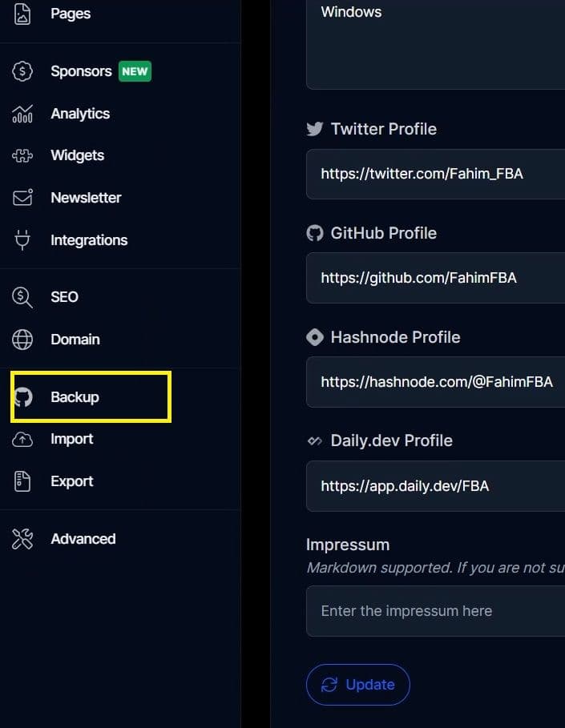
Task: Click the Pages document icon
Action: click(x=22, y=14)
